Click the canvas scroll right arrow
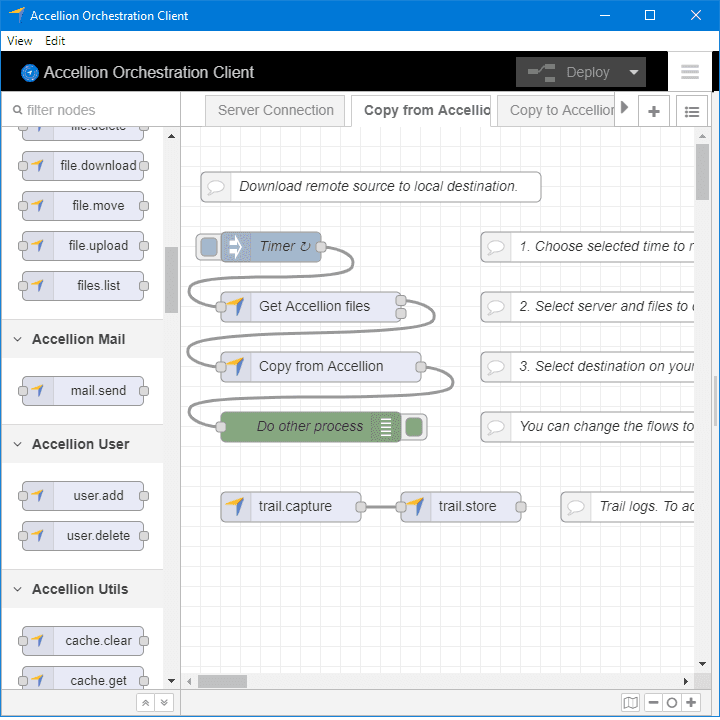This screenshot has height=720, width=720. (x=686, y=681)
